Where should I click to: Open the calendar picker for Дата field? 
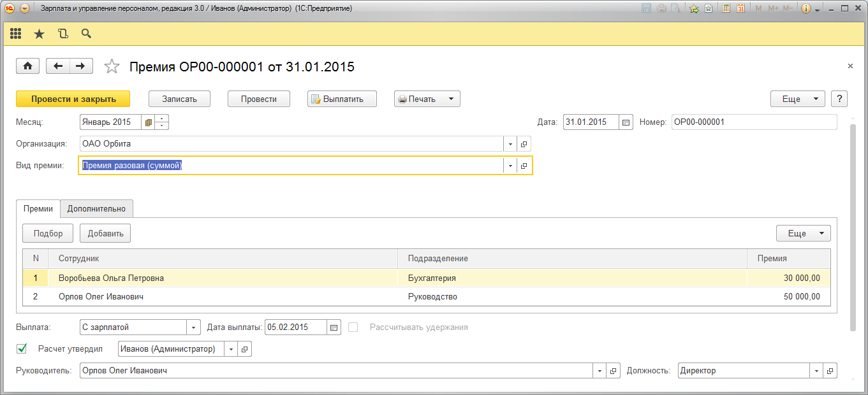coord(626,122)
